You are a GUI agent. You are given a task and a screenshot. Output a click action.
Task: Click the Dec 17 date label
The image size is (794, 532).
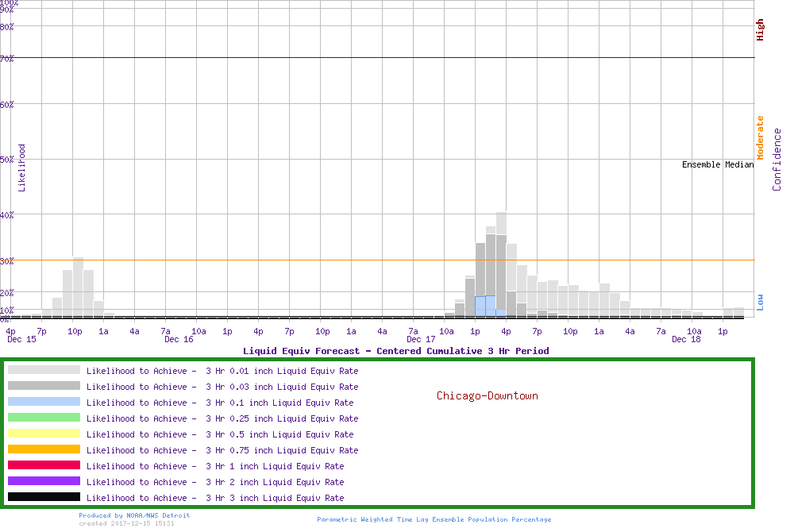(x=420, y=340)
